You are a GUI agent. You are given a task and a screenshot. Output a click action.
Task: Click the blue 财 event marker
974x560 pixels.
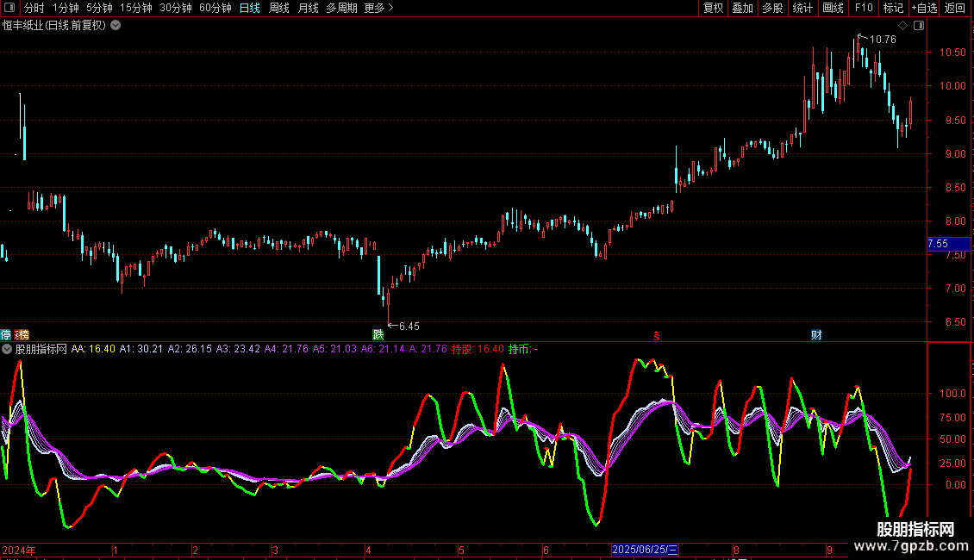tap(815, 334)
